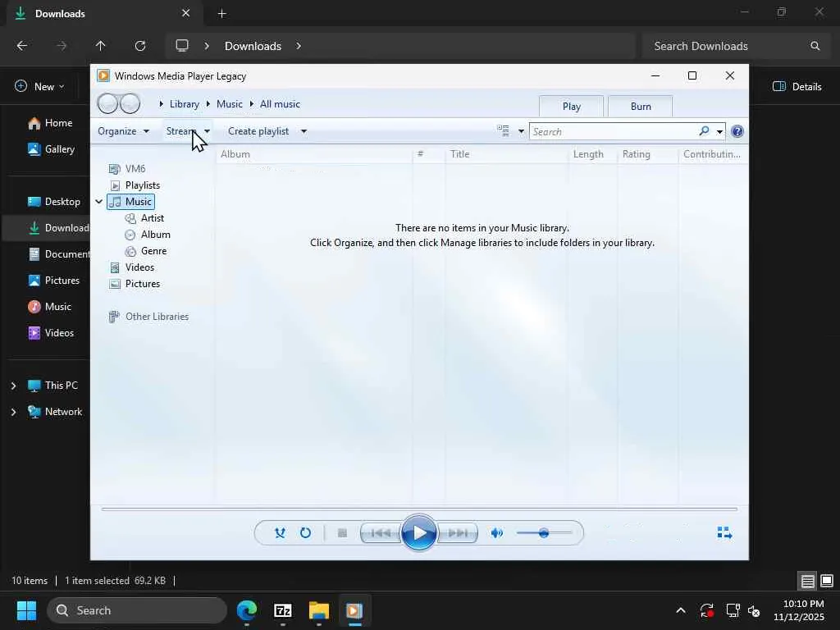The image size is (840, 630).
Task: Expand the View options dropdown arrow
Action: pyautogui.click(x=521, y=131)
